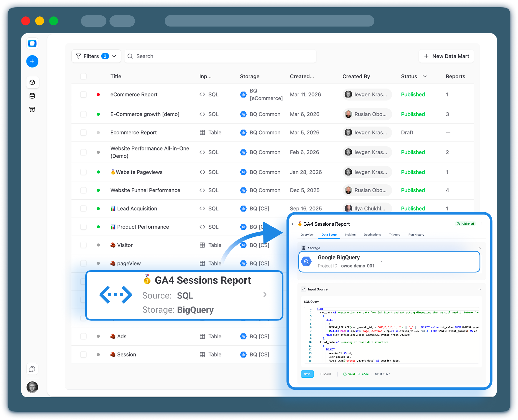This screenshot has height=420, width=518.
Task: Click the filter funnel icon
Action: [x=78, y=56]
